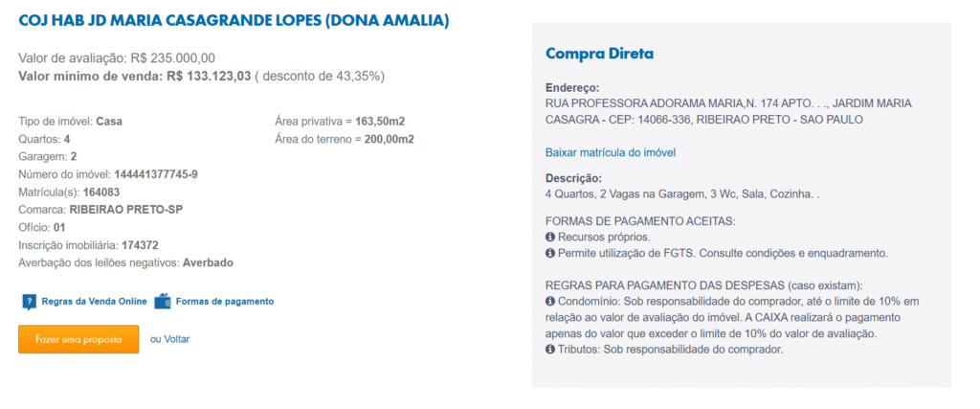Click the wallet icon for Formas de pagamento
The height and width of the screenshot is (409, 980).
(163, 302)
